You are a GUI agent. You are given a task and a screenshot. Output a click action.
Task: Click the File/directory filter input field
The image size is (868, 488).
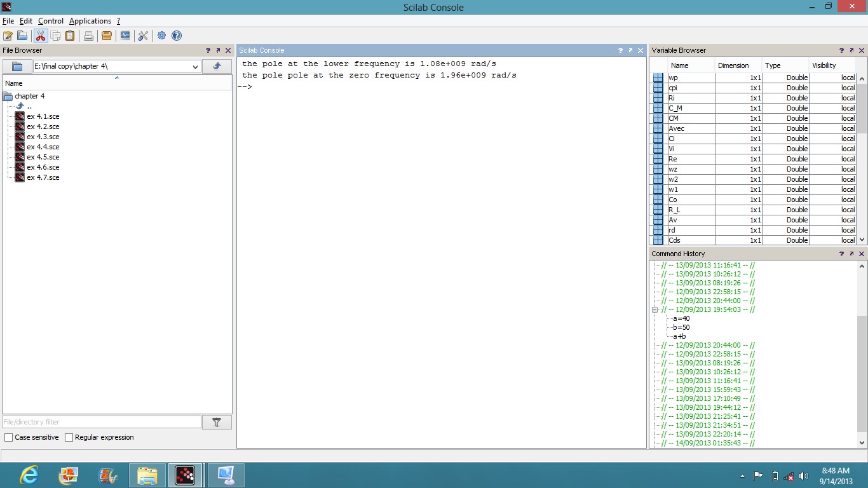102,422
